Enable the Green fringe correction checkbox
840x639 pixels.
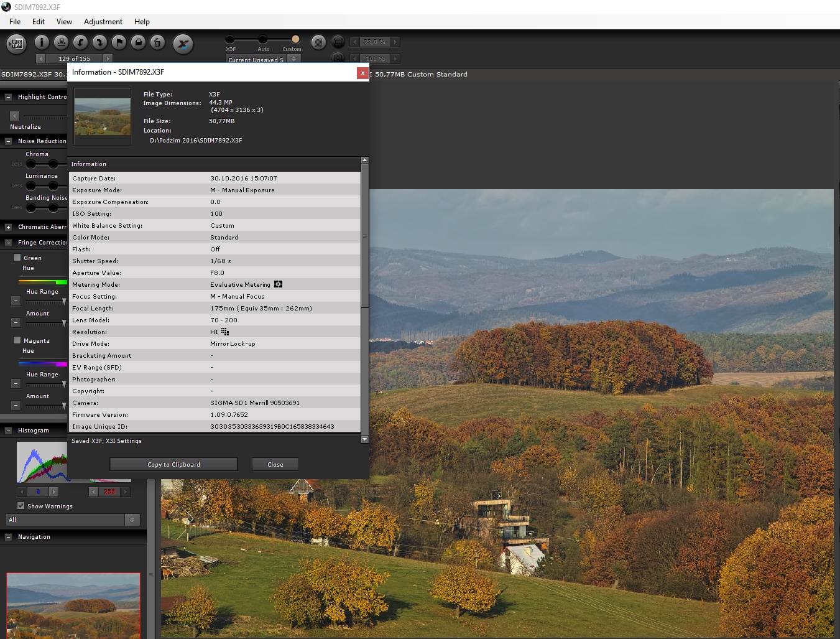tap(17, 257)
